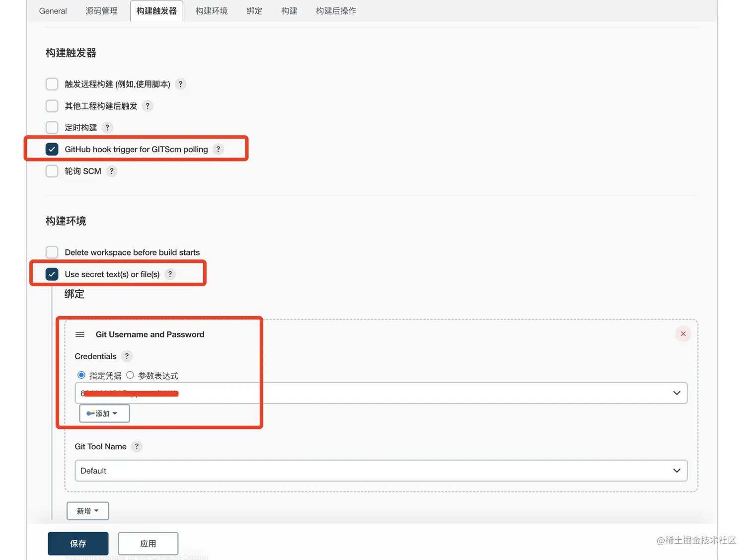This screenshot has height=560, width=751.
Task: Uncheck Use secret text(s) or file(s)
Action: point(52,274)
